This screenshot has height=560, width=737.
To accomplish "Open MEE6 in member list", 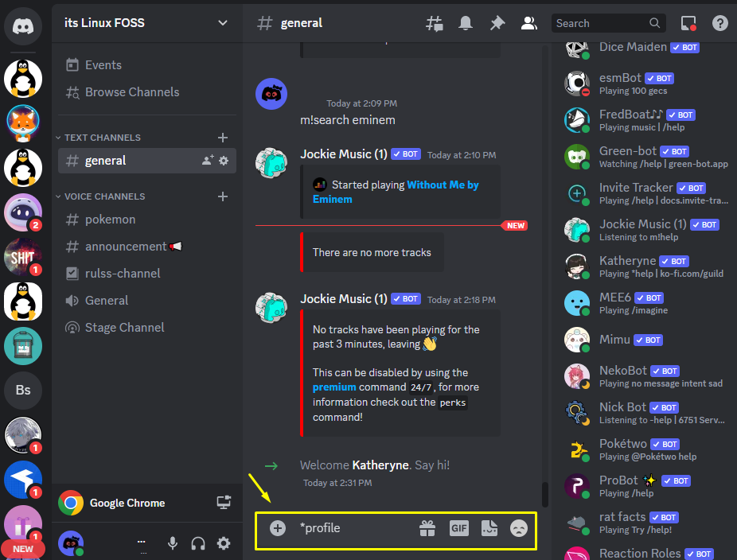I will point(643,303).
